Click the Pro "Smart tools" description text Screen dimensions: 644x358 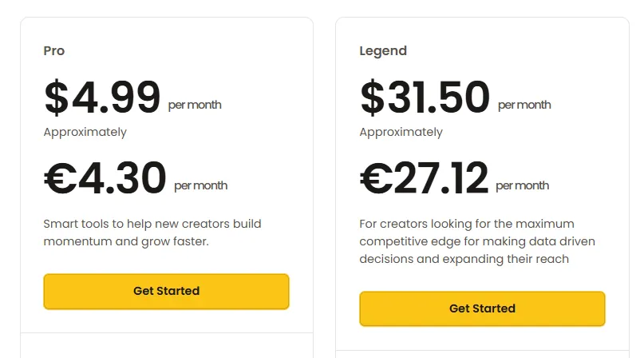152,224
